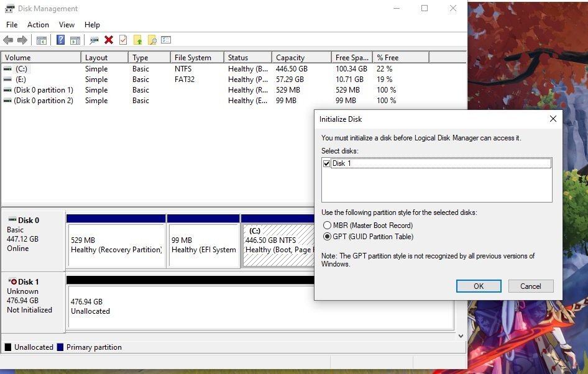Click Show/Hide Console Tree toolbar icon
The image size is (588, 374).
tap(42, 40)
